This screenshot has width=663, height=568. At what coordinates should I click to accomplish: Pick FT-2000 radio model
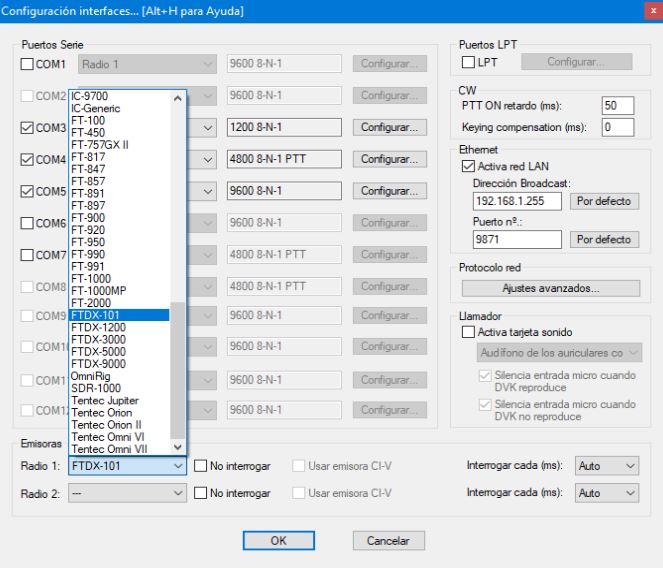pyautogui.click(x=120, y=303)
